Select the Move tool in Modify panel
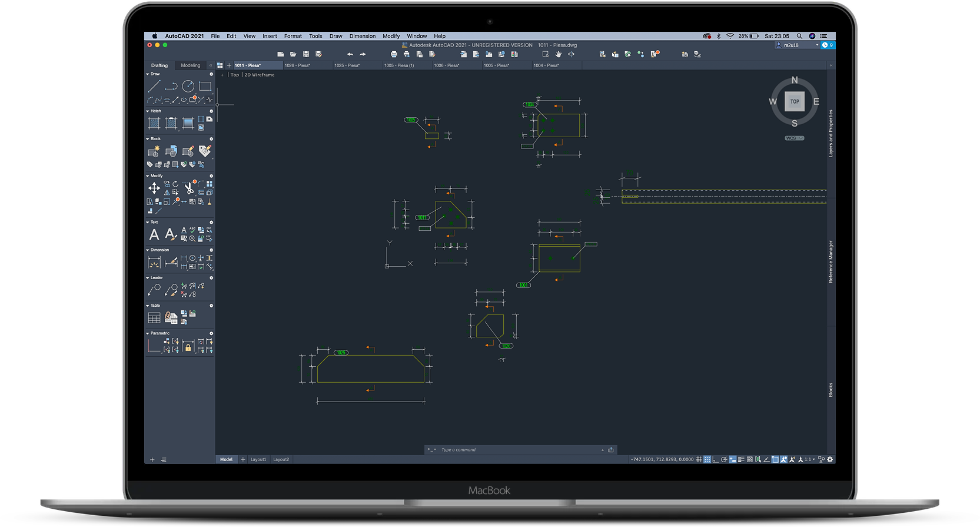Viewport: 980px width, 527px height. (154, 188)
